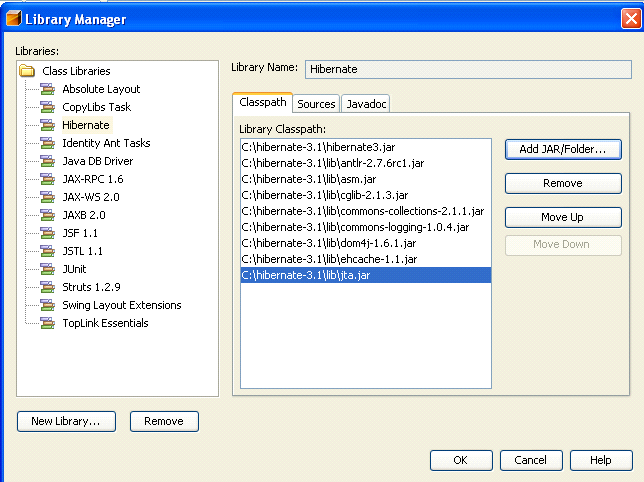Click the JSTL 1.1 library icon

(x=48, y=251)
